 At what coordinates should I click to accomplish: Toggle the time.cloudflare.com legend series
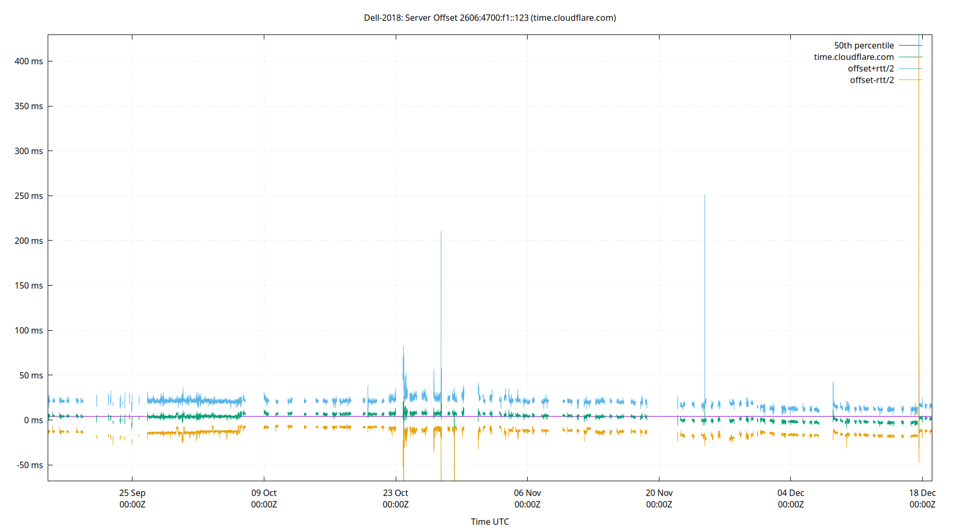[x=854, y=57]
